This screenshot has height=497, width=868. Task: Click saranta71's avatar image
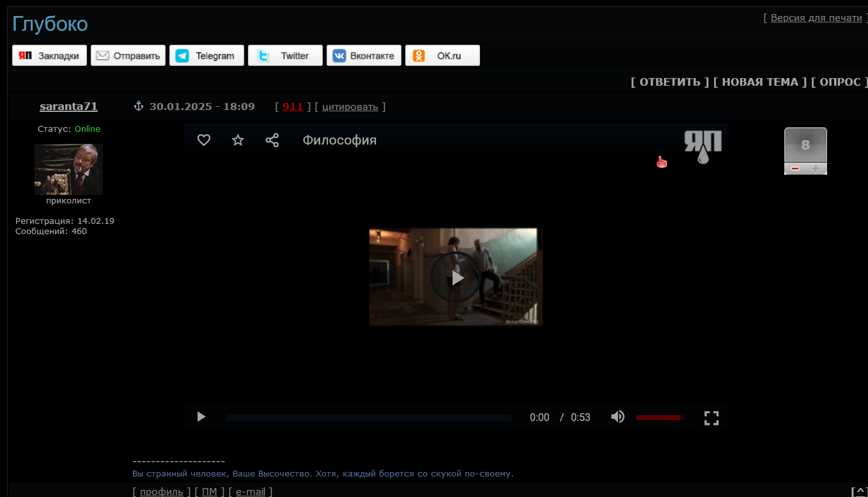[68, 169]
